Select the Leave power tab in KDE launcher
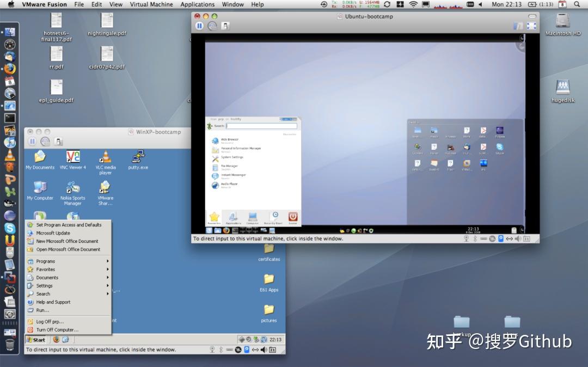 [293, 218]
